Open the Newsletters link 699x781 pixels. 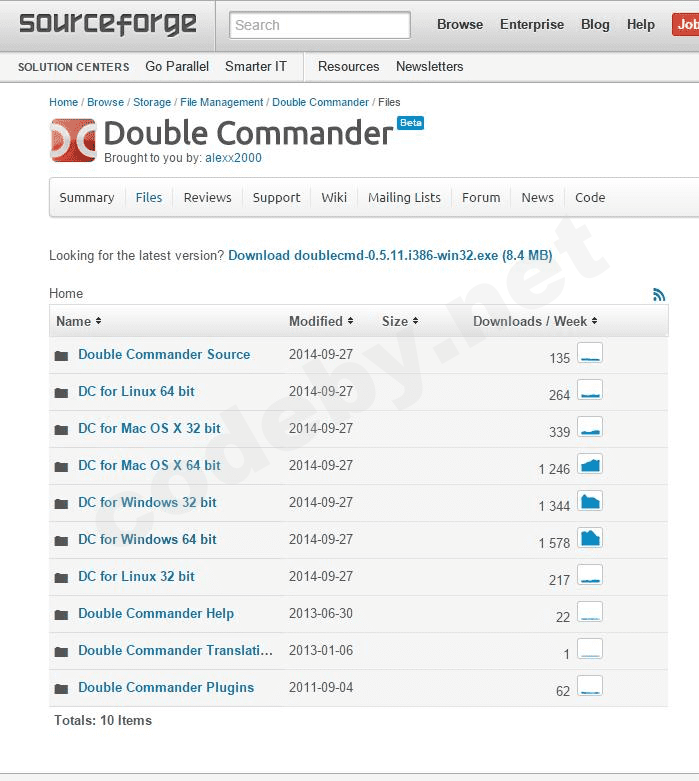coord(429,66)
